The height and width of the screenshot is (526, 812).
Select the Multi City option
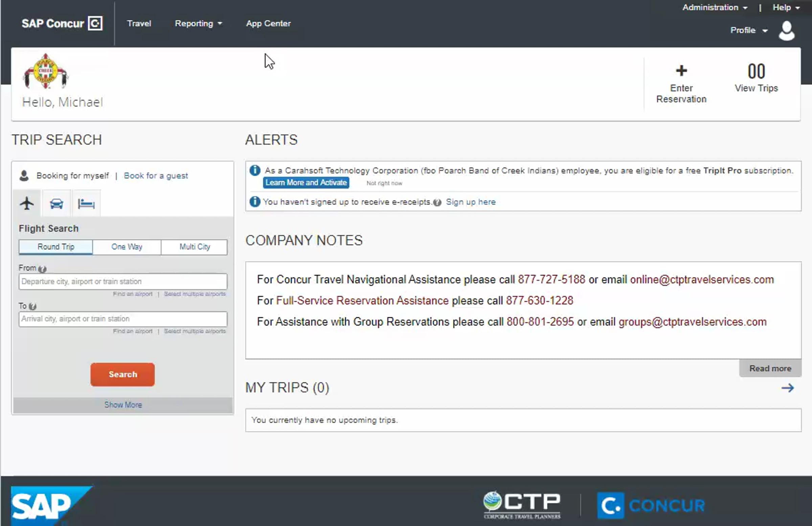[x=195, y=247]
